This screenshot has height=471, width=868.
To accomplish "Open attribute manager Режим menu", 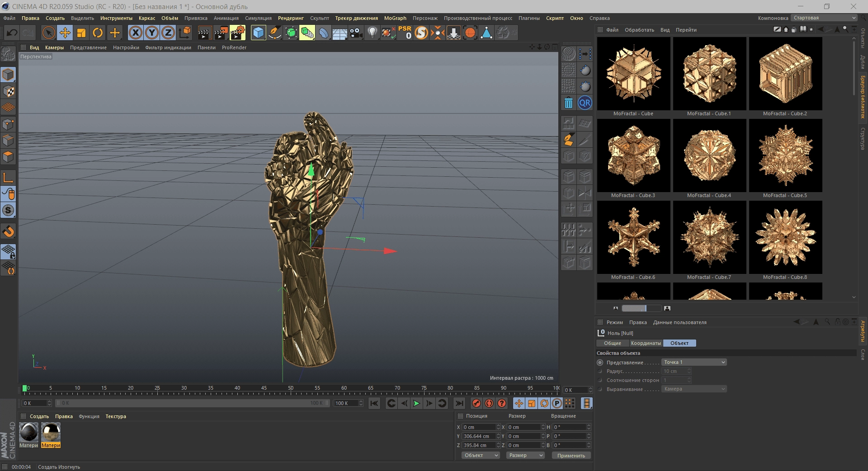I will (614, 322).
